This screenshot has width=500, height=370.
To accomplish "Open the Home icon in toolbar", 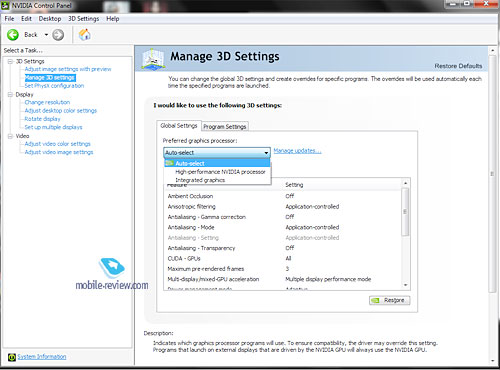I will coord(85,35).
